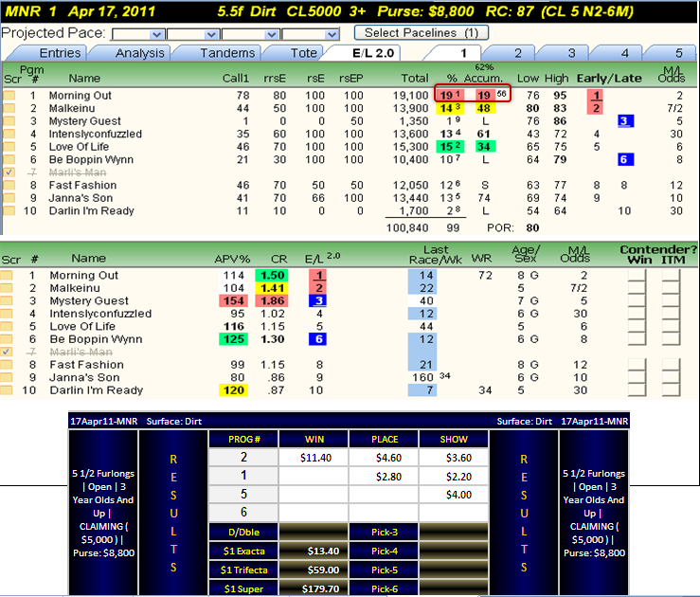Click the Select Pacelines (1) button
The height and width of the screenshot is (597, 700).
(x=421, y=32)
